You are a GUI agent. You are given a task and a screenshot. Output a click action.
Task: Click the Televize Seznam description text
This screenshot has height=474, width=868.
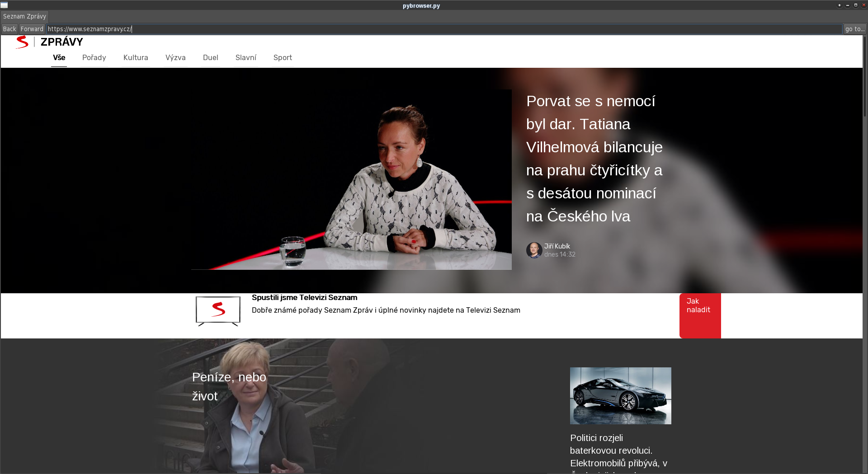click(x=386, y=310)
